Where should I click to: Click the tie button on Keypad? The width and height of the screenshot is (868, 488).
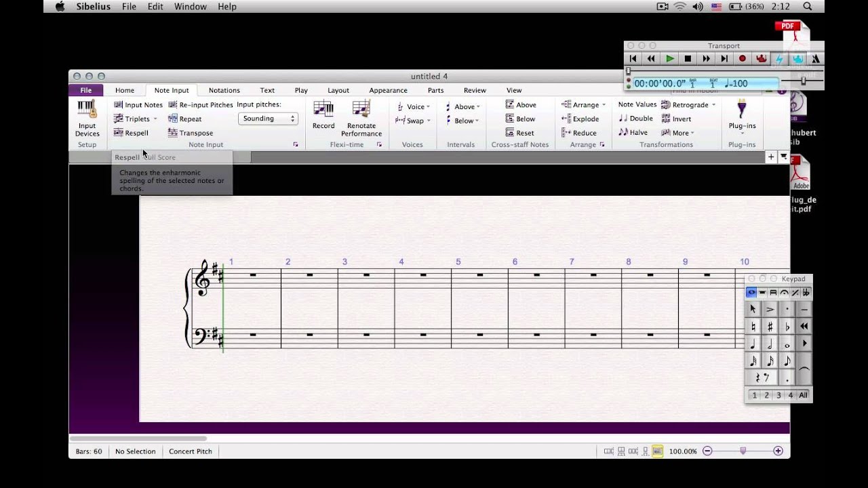pyautogui.click(x=804, y=369)
